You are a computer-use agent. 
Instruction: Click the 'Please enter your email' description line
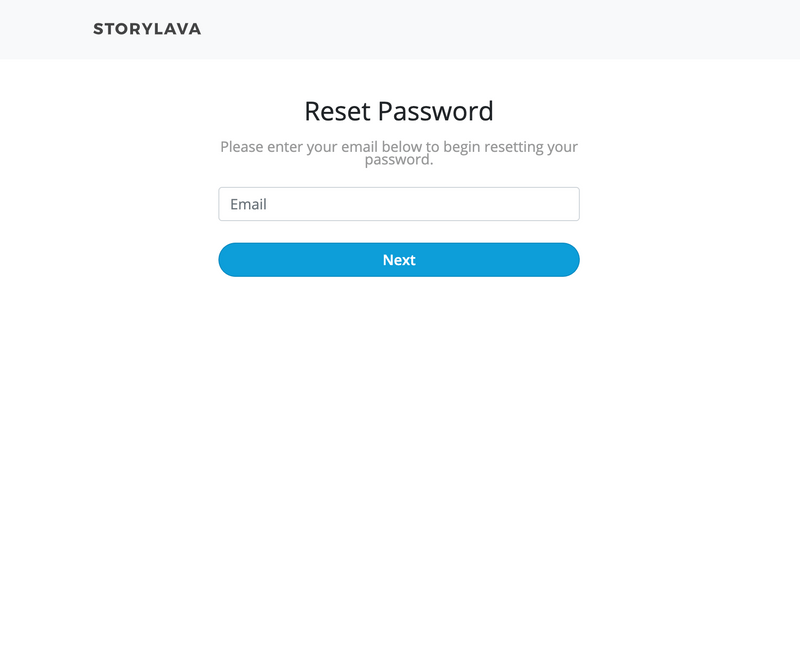click(x=399, y=146)
